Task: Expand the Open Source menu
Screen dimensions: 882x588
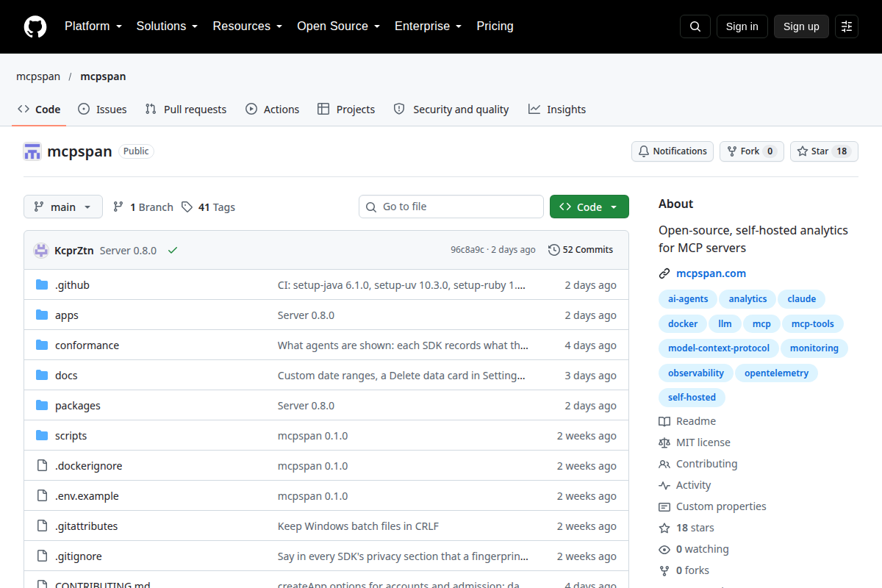Action: [338, 26]
